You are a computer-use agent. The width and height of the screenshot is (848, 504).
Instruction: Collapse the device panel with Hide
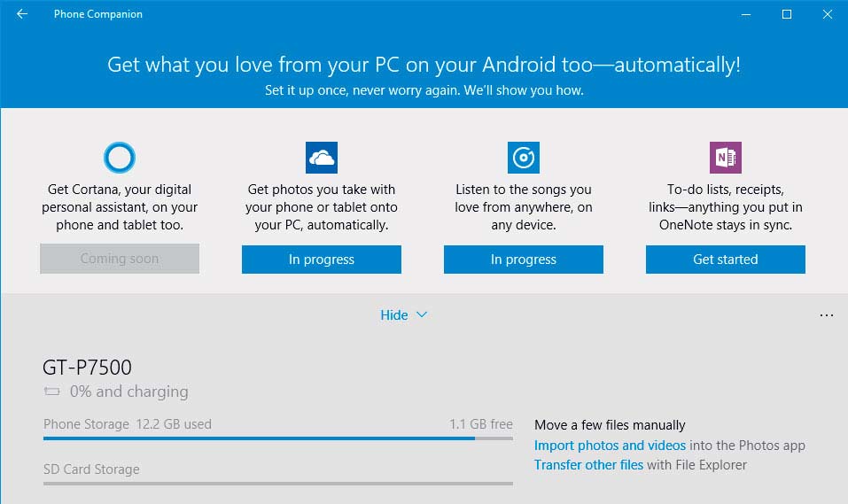point(393,315)
